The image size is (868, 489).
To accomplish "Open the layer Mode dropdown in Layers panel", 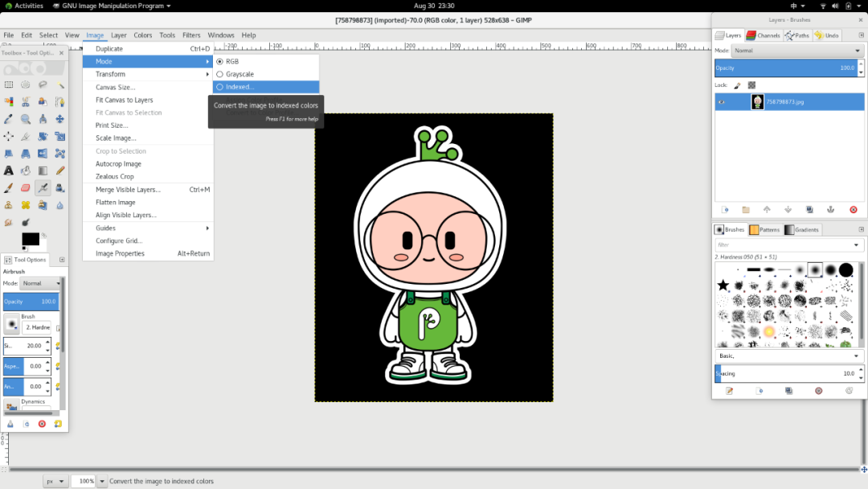I will pos(797,51).
